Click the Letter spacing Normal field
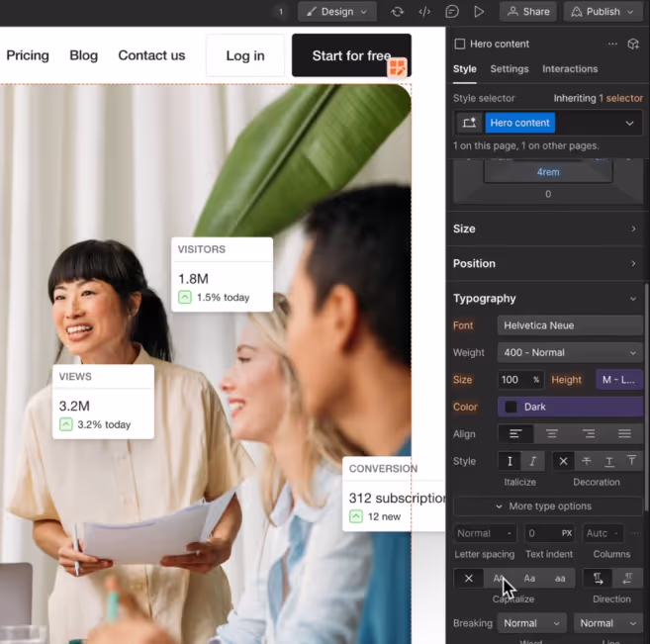This screenshot has height=644, width=650. [485, 533]
